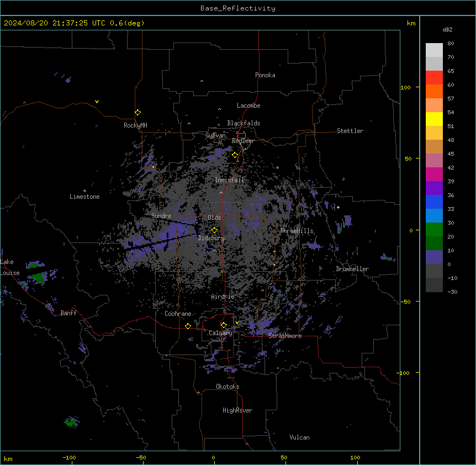Image resolution: width=476 pixels, height=465 pixels.
Task: Click the white plus marker north of Drumheller
Action: 338,207
